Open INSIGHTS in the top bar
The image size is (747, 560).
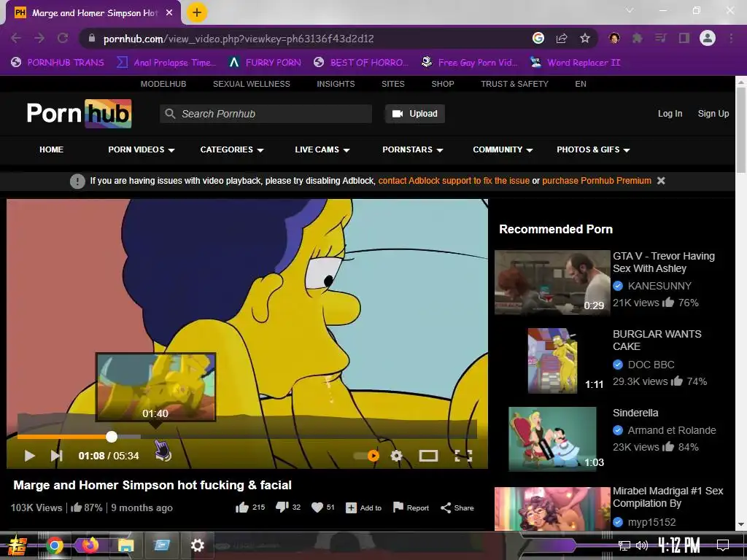336,84
